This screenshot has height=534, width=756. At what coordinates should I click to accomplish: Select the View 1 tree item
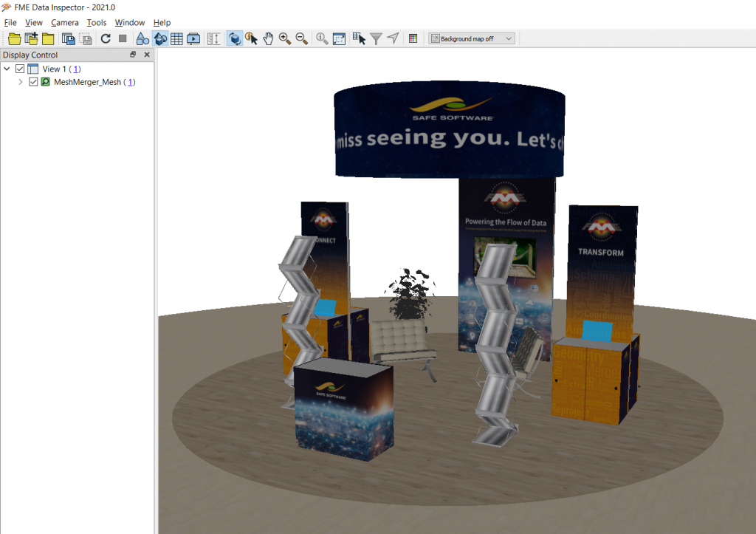point(54,69)
